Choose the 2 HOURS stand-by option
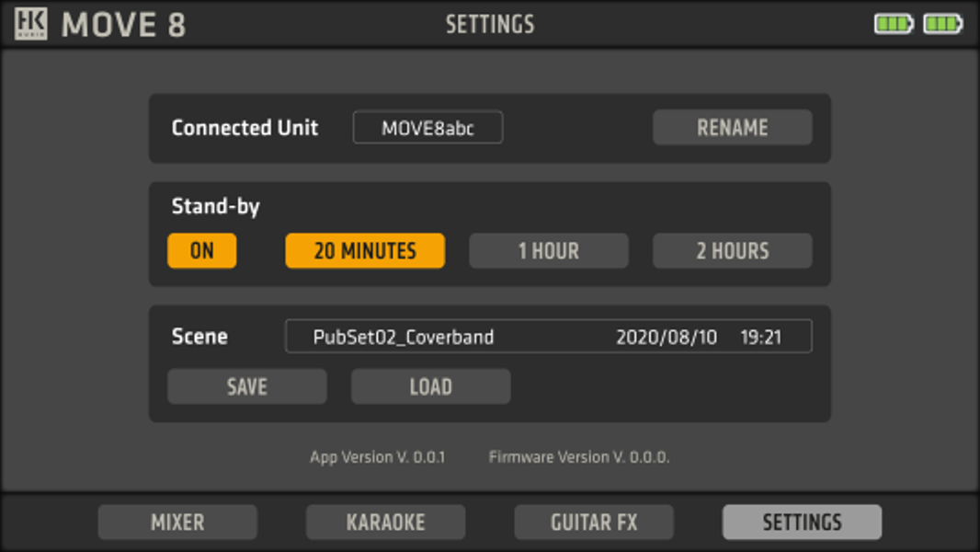 tap(732, 251)
